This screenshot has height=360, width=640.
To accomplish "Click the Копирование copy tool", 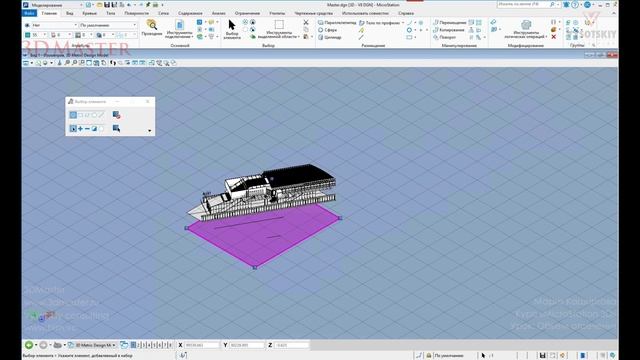I will (449, 30).
